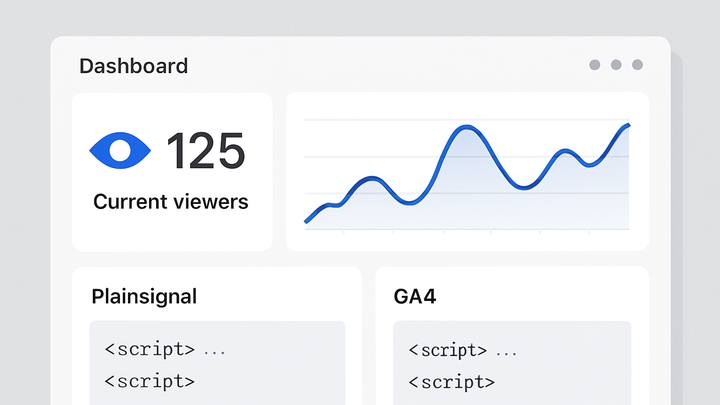Select the 125 viewer count number
720x405 pixels.
click(205, 151)
